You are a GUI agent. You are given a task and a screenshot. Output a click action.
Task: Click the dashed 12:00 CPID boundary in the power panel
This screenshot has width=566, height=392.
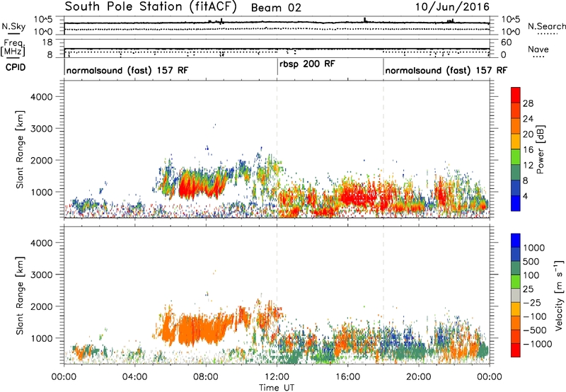277,149
